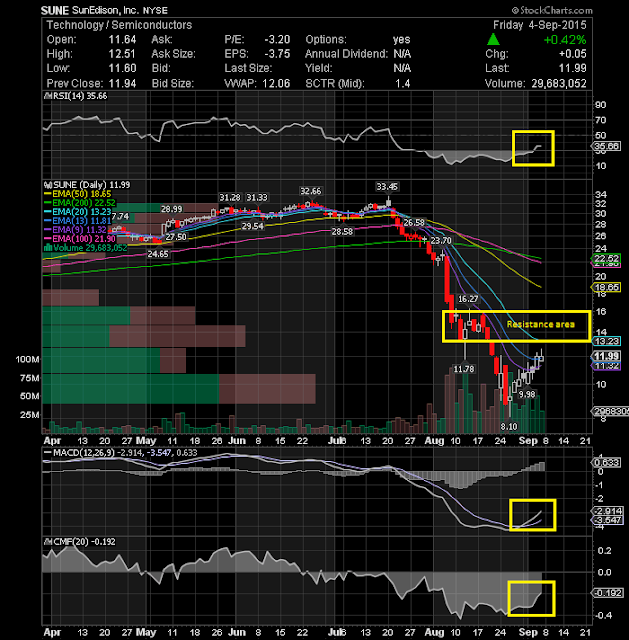The height and width of the screenshot is (640, 629).
Task: Select the P/E value -3.20
Action: [277, 40]
